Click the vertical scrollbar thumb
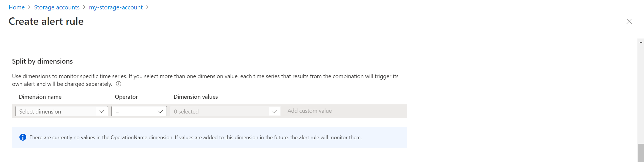 pos(641,153)
